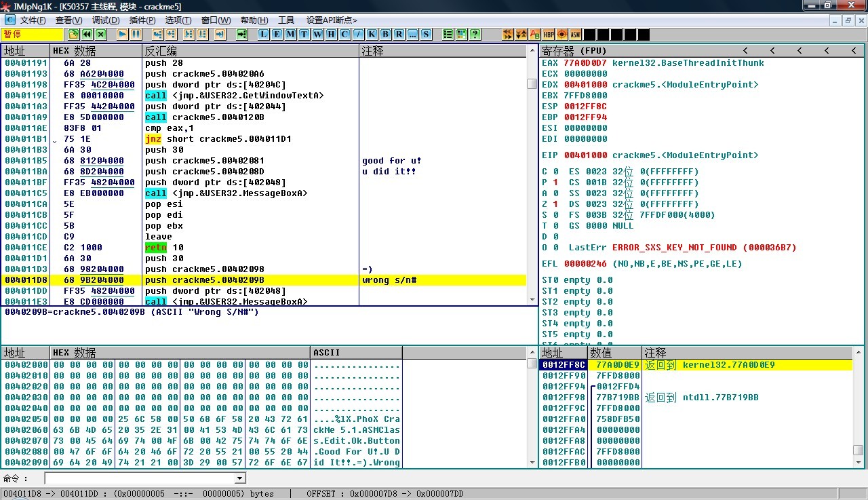This screenshot has width=868, height=500.
Task: Open Handles window with H icon
Action: coord(332,34)
